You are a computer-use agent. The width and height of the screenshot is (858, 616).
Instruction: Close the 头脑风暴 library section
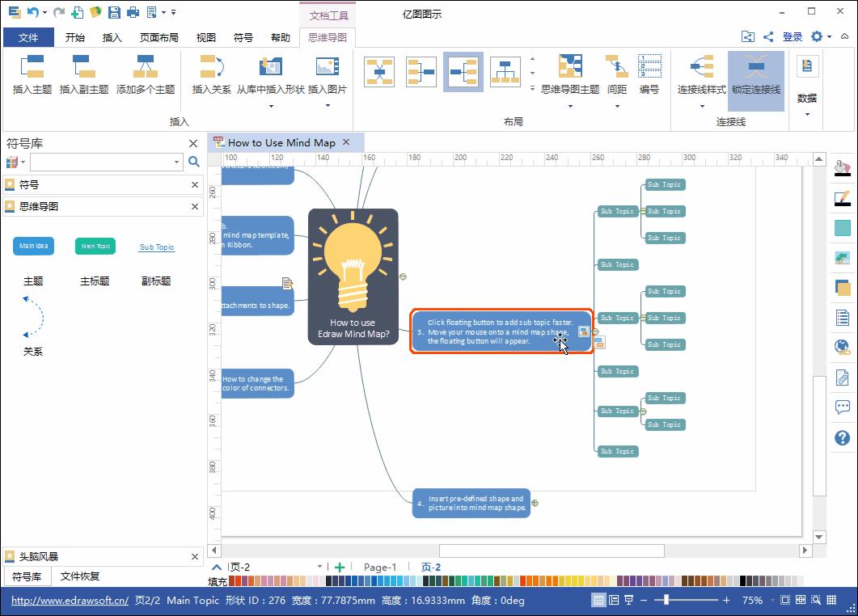(x=194, y=556)
